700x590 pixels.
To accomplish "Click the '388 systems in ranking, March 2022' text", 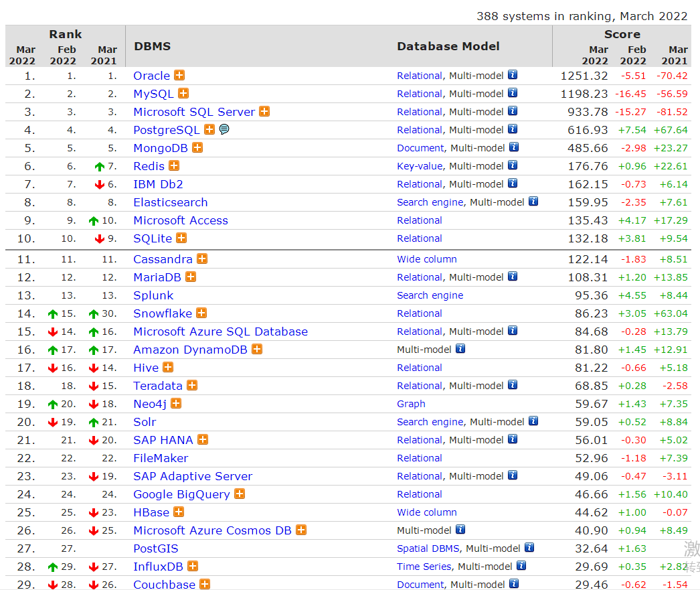I will coord(582,16).
